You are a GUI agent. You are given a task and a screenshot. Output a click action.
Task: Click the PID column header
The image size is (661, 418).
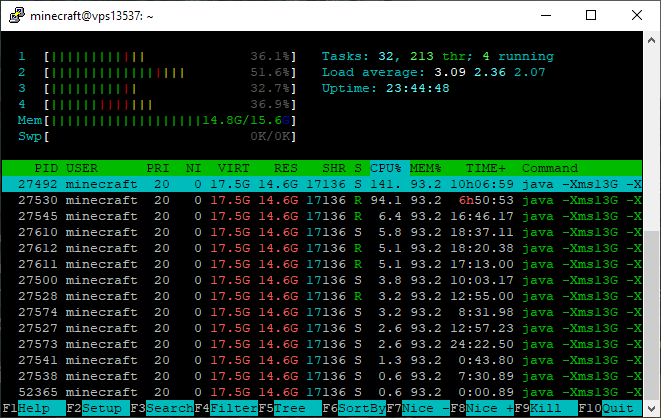pyautogui.click(x=46, y=167)
